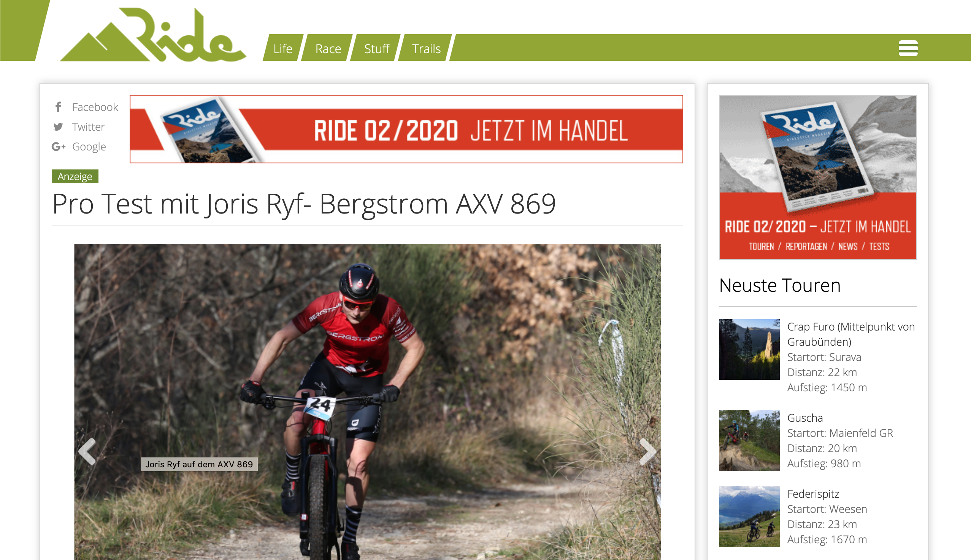Click the Ride logo
The image size is (971, 560).
coord(153,34)
